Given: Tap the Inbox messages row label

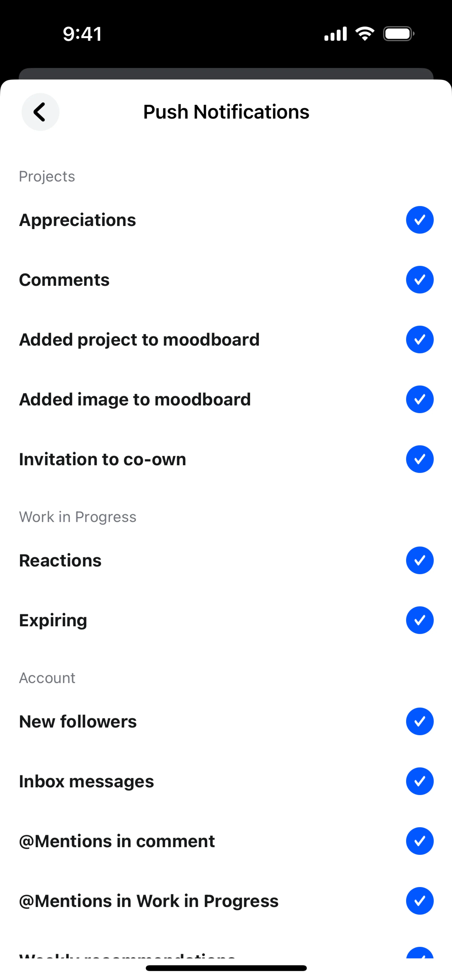Looking at the screenshot, I should [x=86, y=782].
